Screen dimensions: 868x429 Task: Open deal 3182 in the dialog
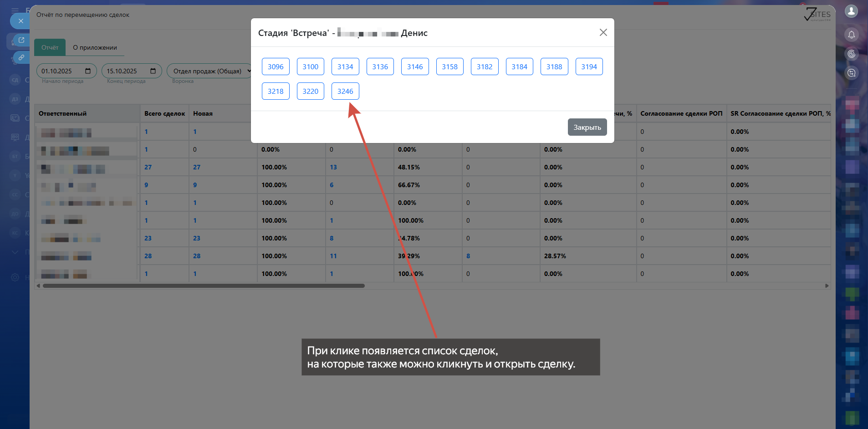point(485,66)
